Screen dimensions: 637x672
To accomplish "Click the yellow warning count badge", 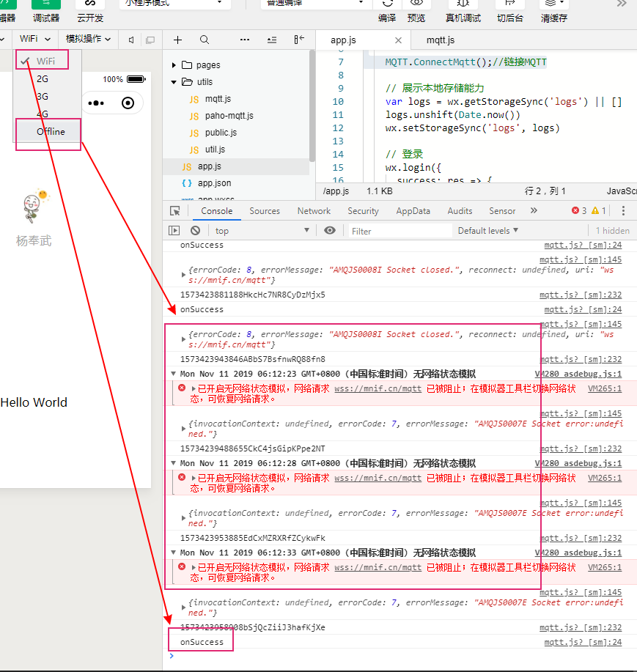I will (598, 210).
